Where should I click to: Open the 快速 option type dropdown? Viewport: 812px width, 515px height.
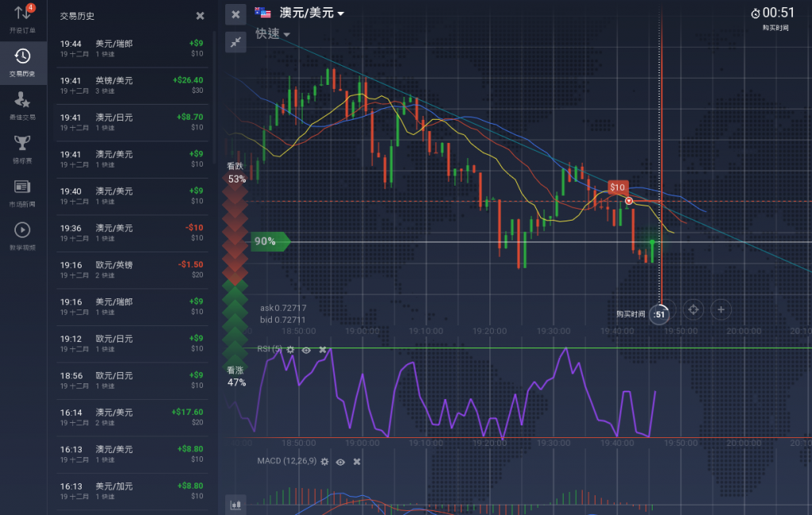272,34
